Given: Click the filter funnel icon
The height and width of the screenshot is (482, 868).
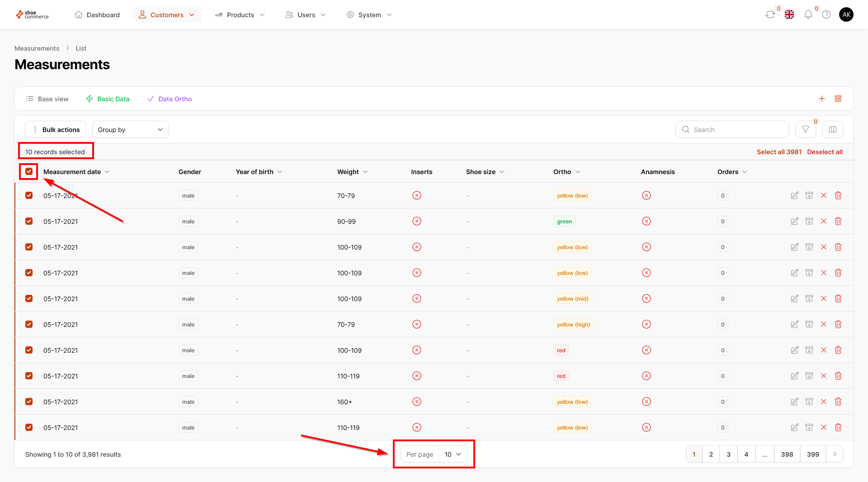Looking at the screenshot, I should [805, 130].
